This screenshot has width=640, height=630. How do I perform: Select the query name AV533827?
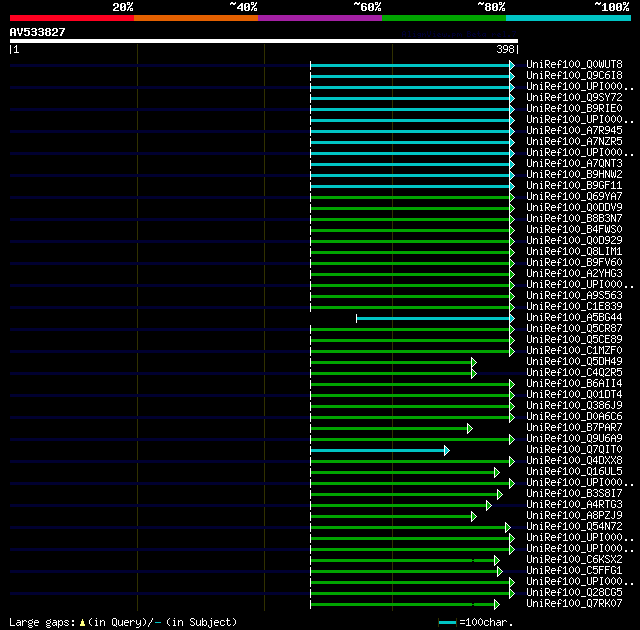(x=38, y=32)
